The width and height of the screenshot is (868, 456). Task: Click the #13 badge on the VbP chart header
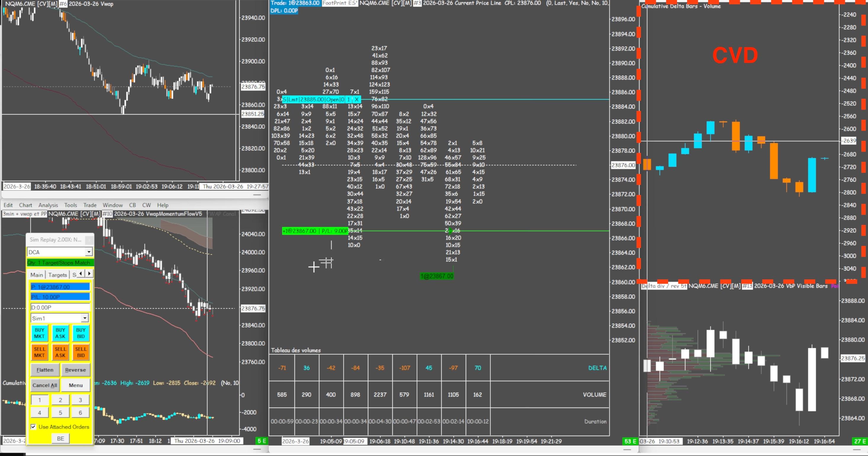coord(748,286)
